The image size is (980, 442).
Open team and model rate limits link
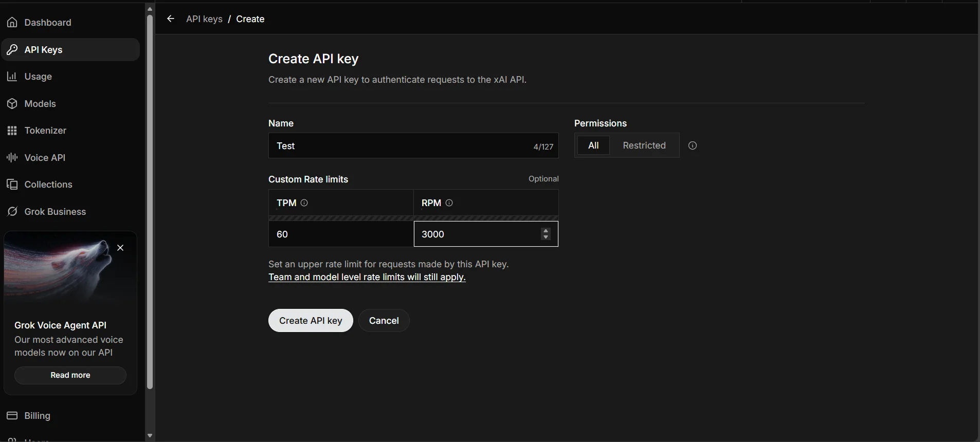[x=367, y=277]
